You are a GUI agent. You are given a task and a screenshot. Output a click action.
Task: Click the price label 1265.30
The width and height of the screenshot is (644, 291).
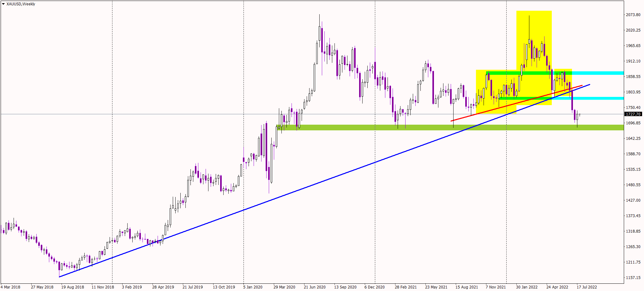coord(633,247)
